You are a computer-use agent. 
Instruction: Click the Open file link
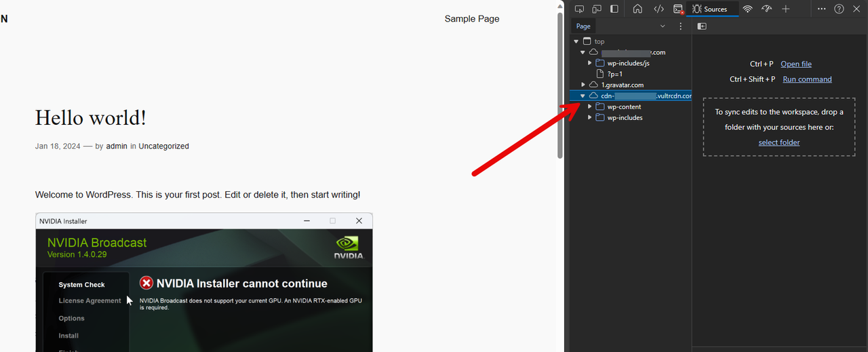coord(796,64)
